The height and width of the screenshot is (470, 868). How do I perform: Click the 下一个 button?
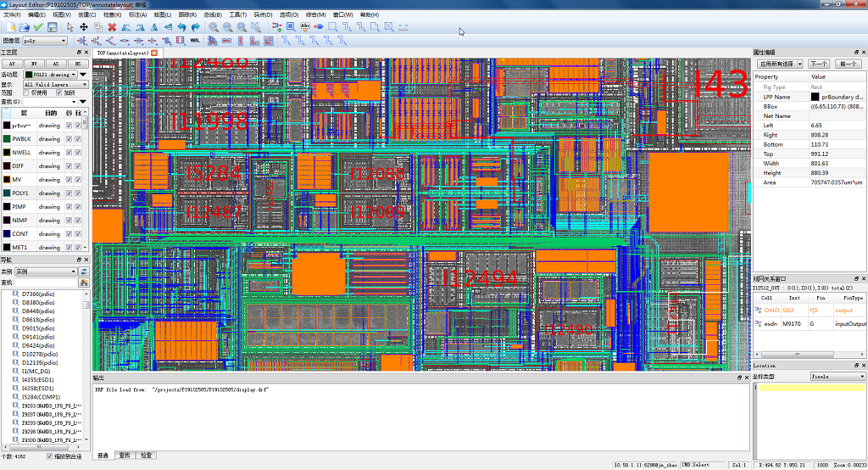tap(818, 64)
